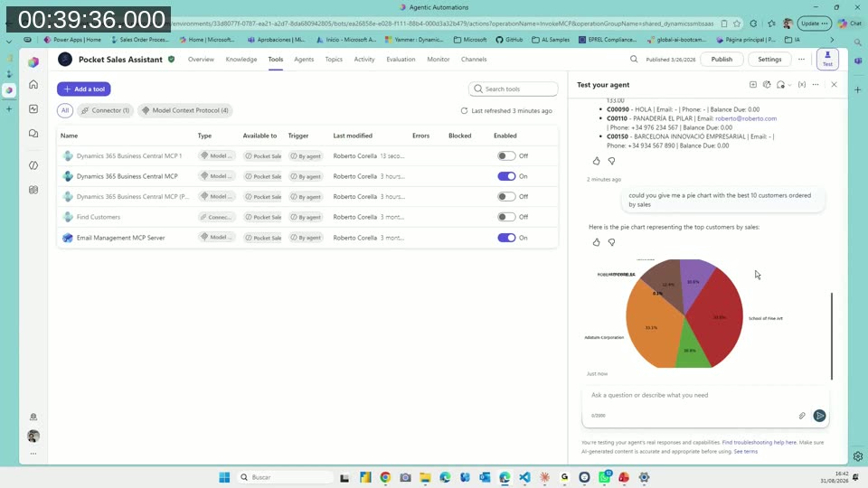Open Google Chrome from the taskbar

[385, 477]
